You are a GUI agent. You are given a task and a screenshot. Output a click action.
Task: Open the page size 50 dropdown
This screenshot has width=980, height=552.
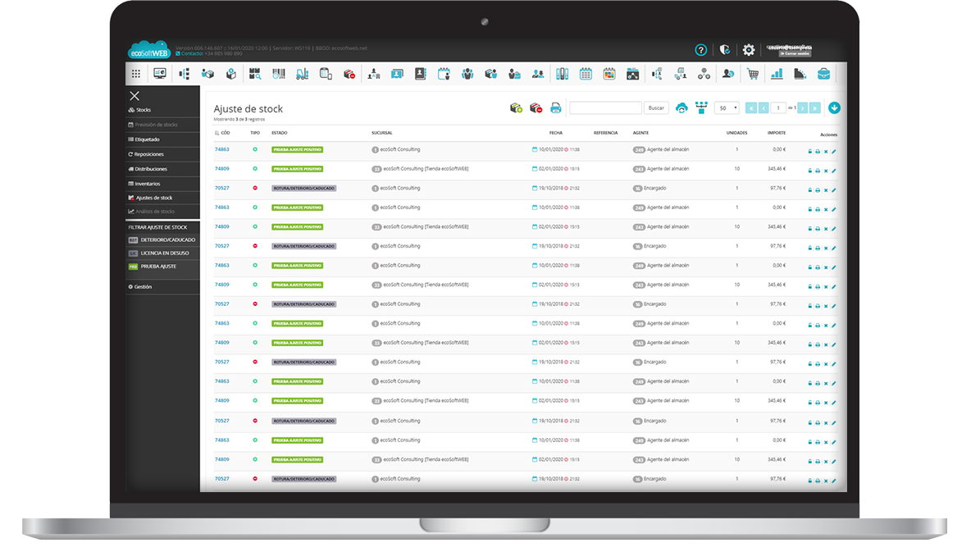(727, 108)
